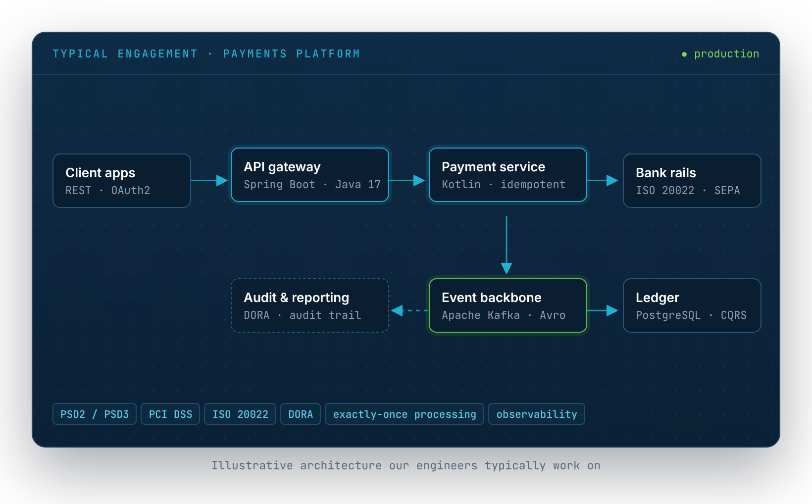Click dashed arrowhead pointing to Audit & reporting
Viewport: 812px width, 504px height.
coord(397,310)
